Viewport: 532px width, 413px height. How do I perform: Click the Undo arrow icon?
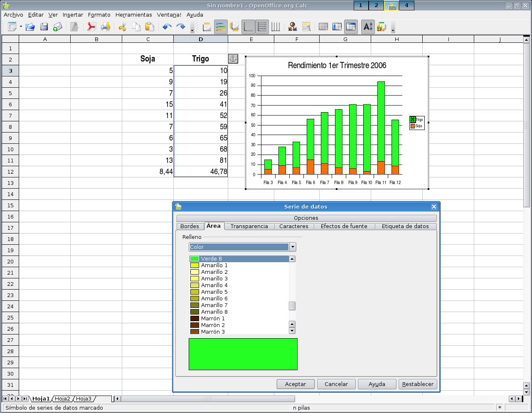(167, 27)
